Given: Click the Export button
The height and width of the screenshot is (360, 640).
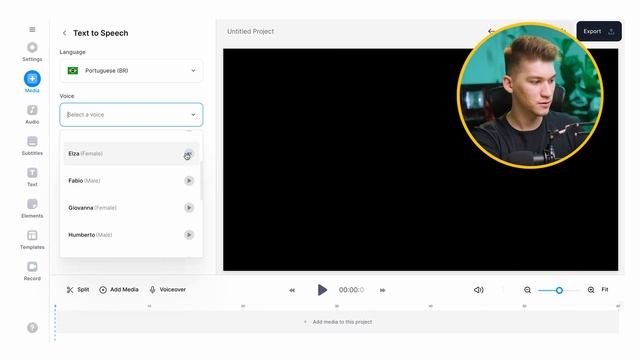Looking at the screenshot, I should click(x=599, y=31).
